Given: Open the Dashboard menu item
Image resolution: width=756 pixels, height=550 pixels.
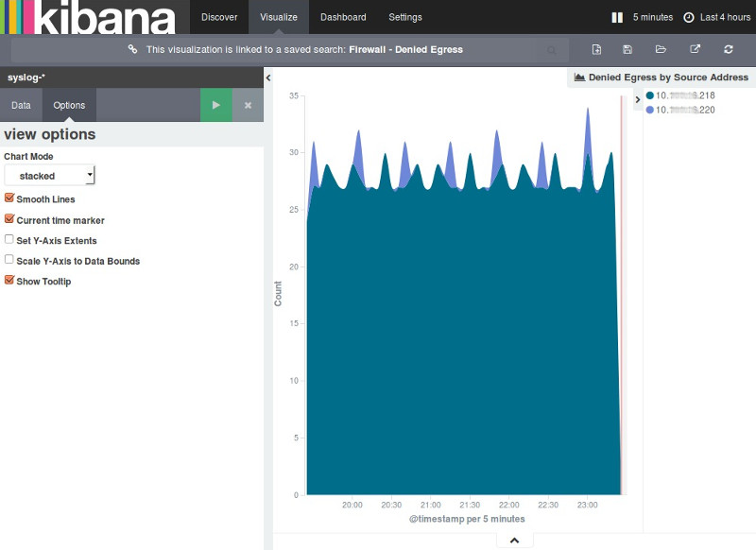Looking at the screenshot, I should tap(343, 17).
